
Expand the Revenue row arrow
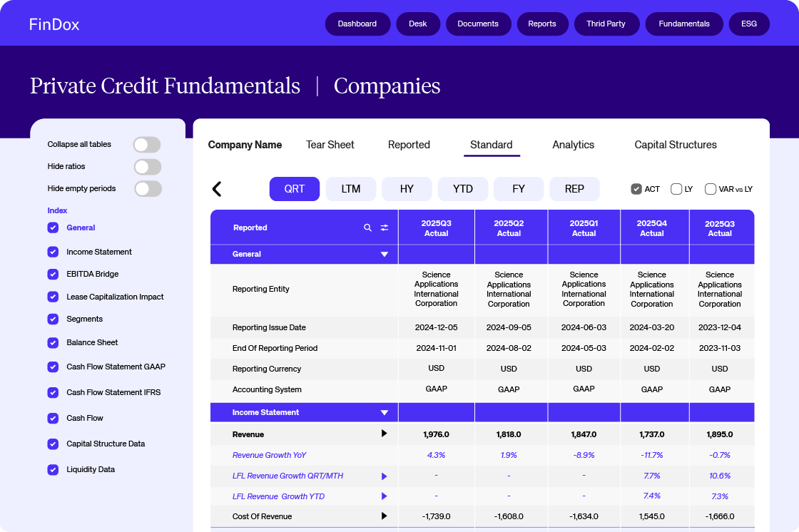[x=384, y=434]
